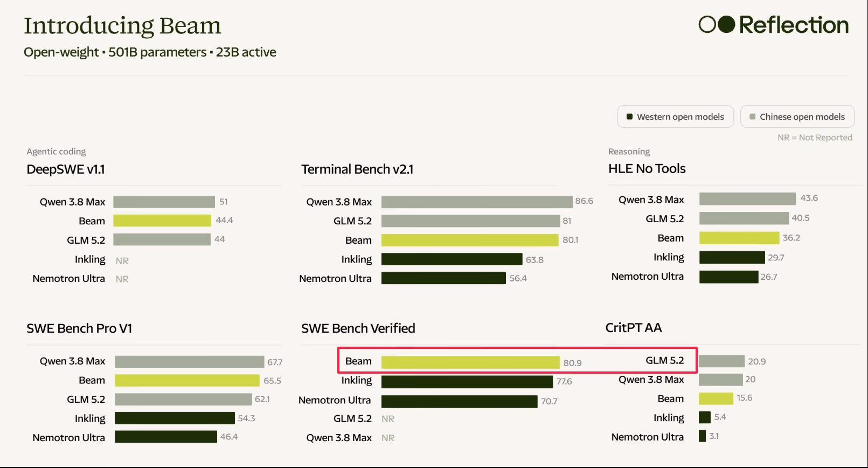The height and width of the screenshot is (468, 868).
Task: Click the "44.4" score value
Action: click(224, 220)
